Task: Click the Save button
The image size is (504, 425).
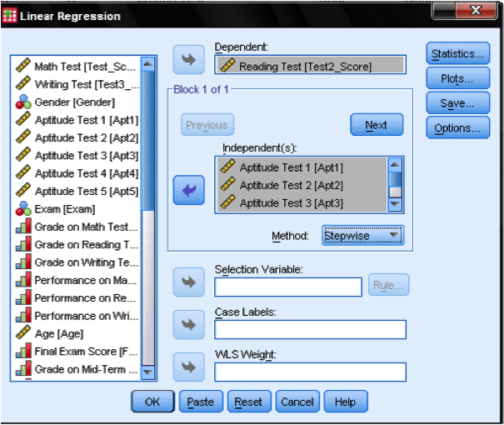Action: [x=457, y=103]
